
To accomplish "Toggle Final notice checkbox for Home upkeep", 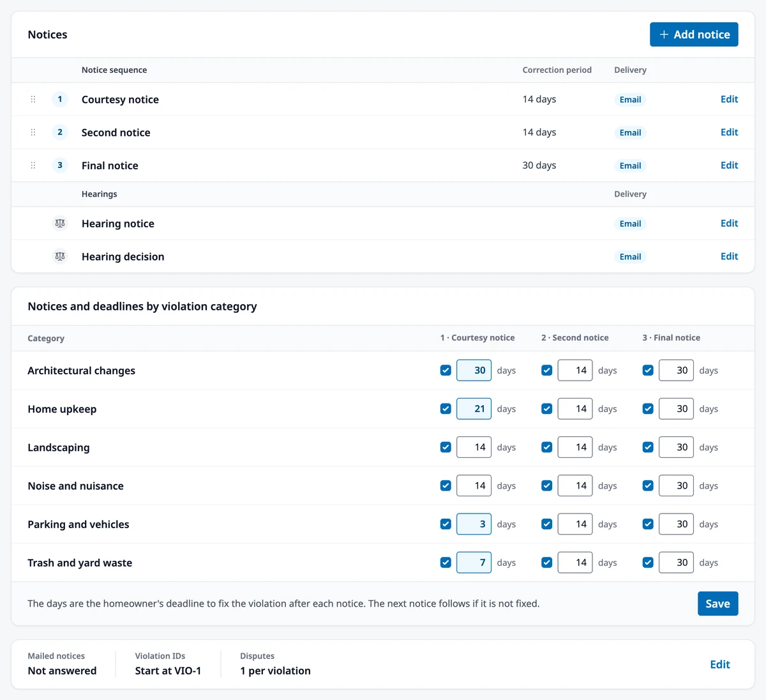I will (648, 409).
